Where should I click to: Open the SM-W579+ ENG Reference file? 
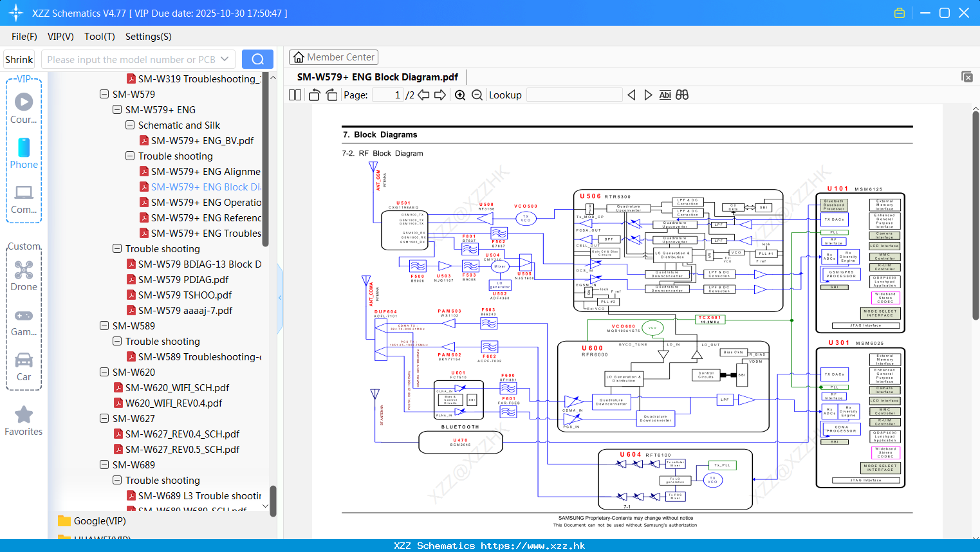[x=200, y=217]
